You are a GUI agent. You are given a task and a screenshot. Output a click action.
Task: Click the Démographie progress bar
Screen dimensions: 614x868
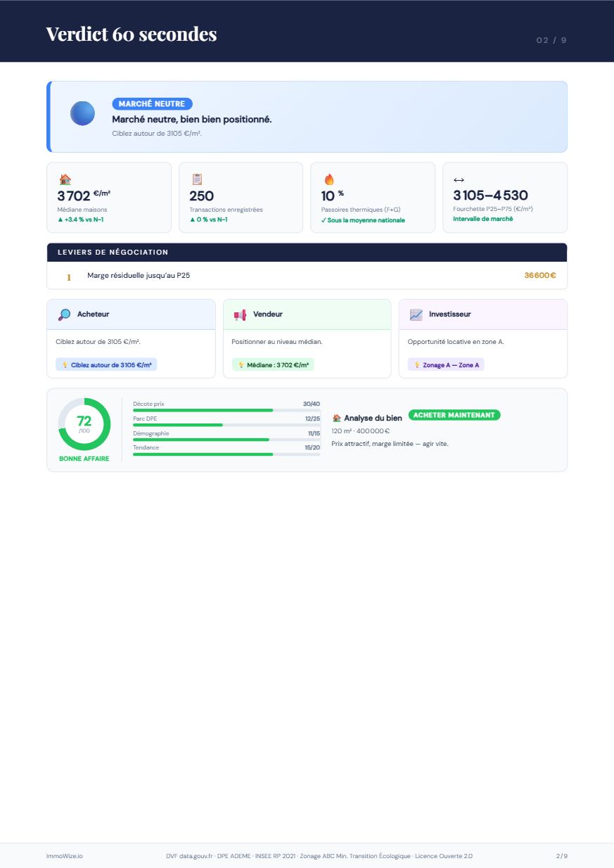pyautogui.click(x=226, y=440)
